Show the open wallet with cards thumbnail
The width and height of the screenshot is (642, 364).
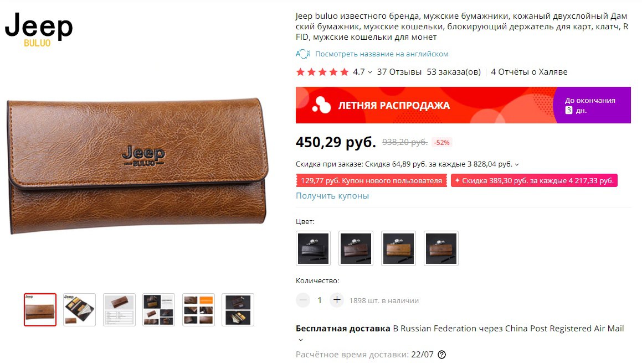79,310
